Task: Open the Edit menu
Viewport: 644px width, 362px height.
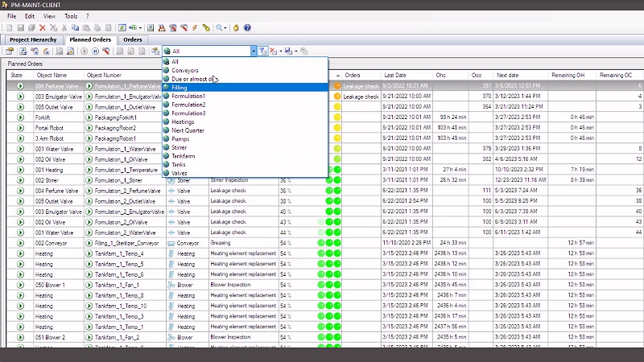Action: (x=30, y=16)
